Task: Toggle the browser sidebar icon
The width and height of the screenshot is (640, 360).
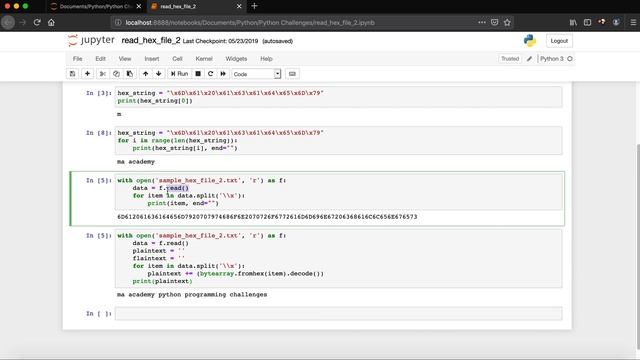Action: [587, 22]
